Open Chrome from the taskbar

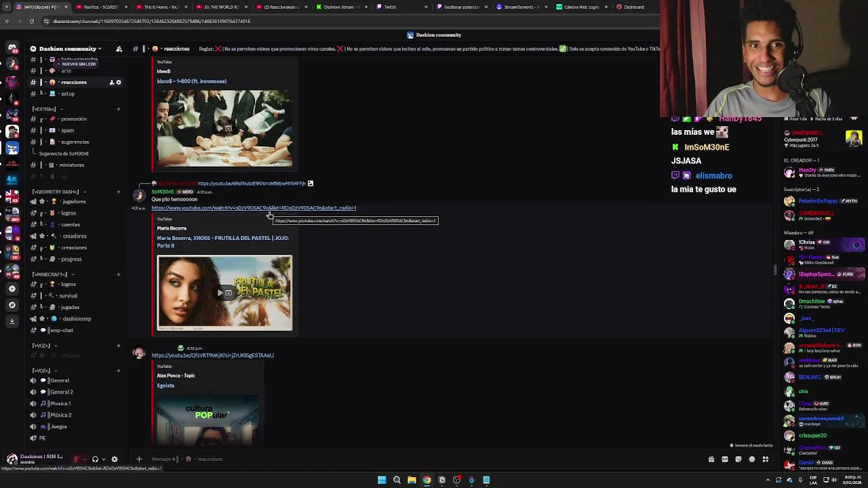click(x=427, y=480)
